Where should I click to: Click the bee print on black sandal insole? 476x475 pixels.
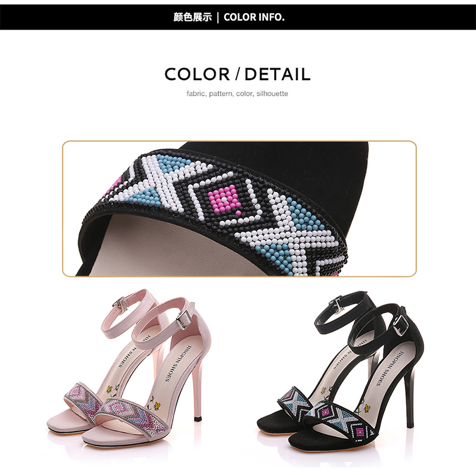coord(368,408)
